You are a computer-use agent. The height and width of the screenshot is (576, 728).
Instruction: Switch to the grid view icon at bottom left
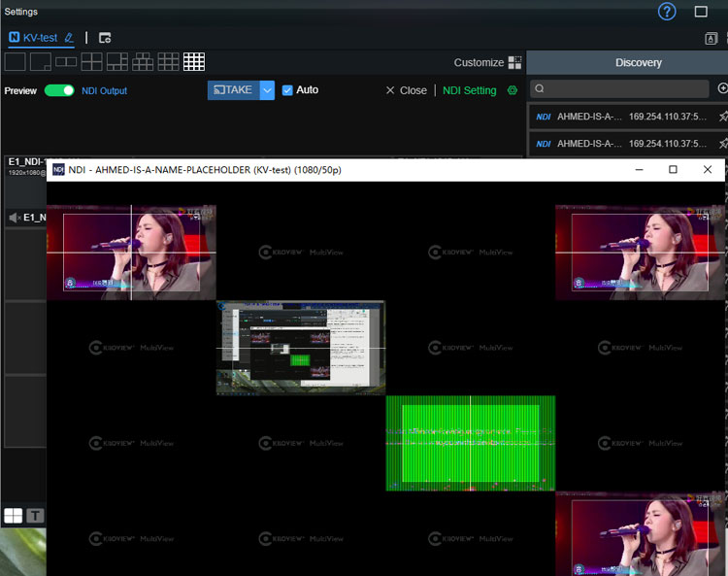tap(13, 515)
